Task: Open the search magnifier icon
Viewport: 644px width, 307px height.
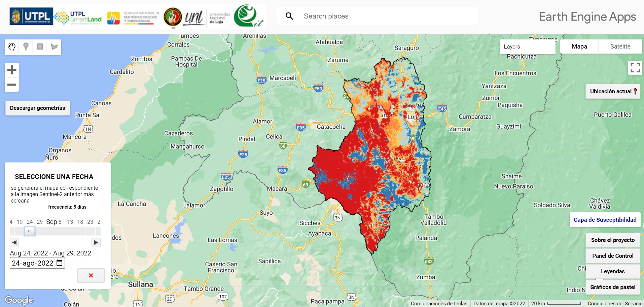Action: tap(289, 16)
